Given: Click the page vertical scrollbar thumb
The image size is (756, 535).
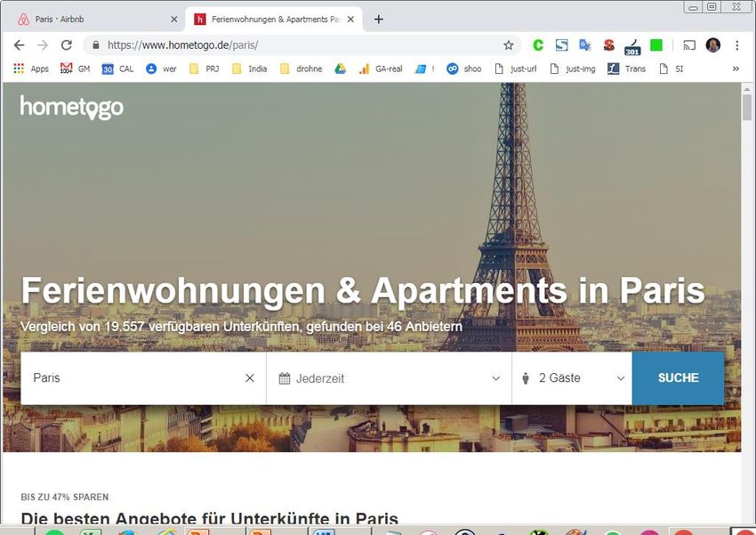Looking at the screenshot, I should [747, 107].
